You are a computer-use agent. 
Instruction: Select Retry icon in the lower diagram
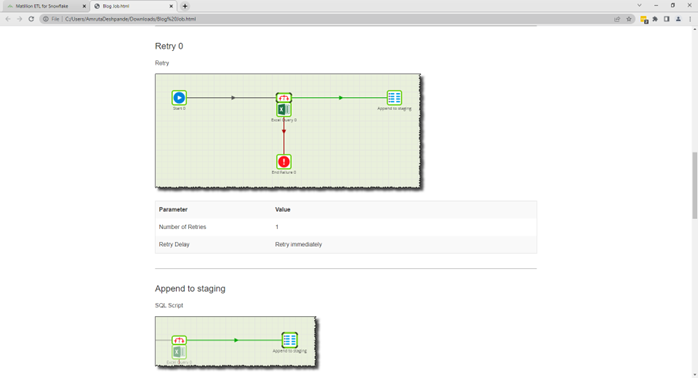point(179,340)
